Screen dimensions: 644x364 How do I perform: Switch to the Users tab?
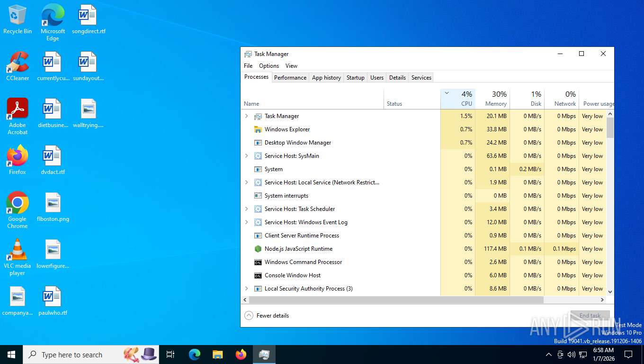tap(377, 78)
